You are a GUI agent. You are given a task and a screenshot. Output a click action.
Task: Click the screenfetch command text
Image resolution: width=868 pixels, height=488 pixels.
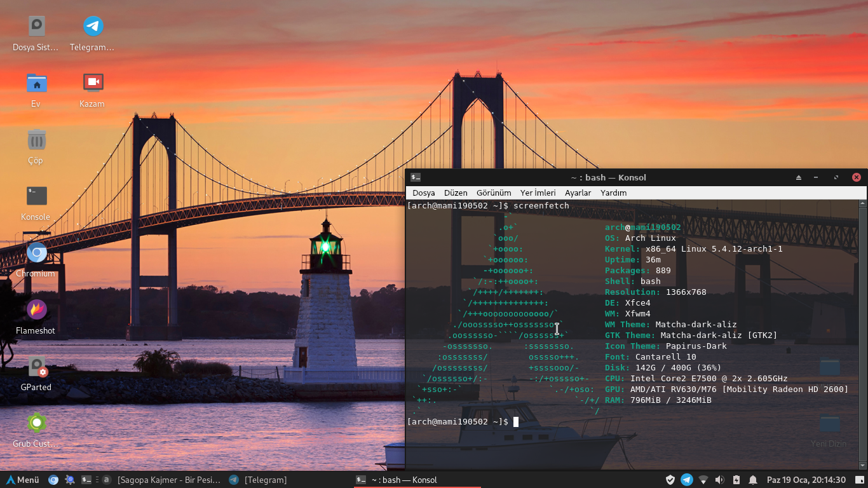tap(541, 206)
